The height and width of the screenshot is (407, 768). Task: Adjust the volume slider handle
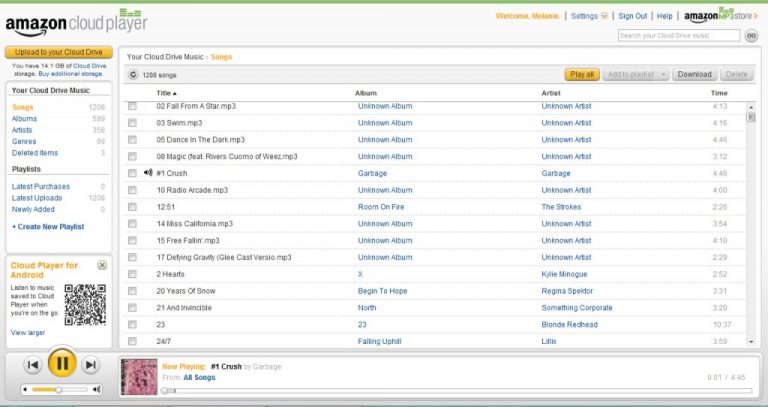58,390
